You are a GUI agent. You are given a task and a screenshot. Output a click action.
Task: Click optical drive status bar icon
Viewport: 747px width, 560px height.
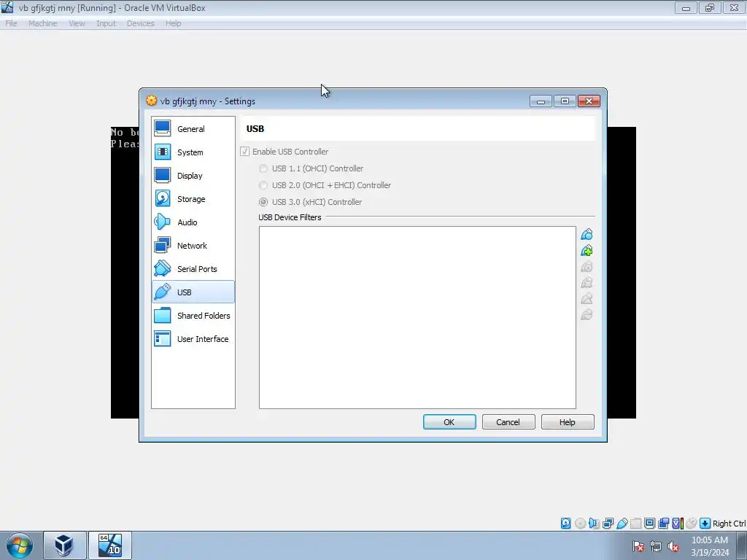(580, 524)
